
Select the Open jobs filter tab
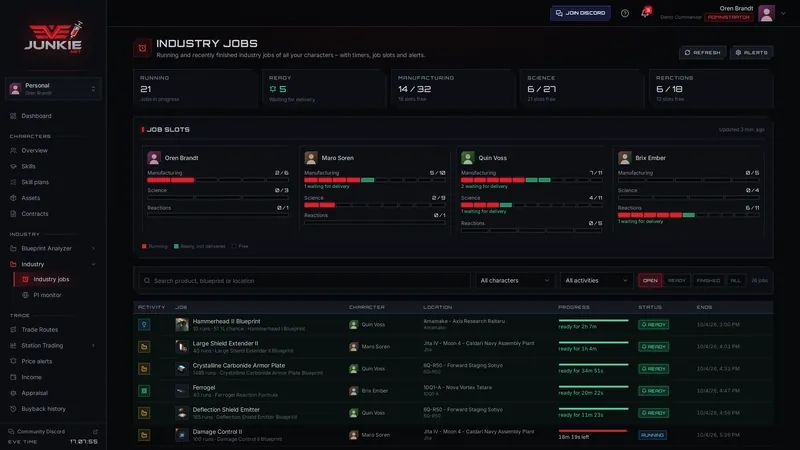pos(650,281)
